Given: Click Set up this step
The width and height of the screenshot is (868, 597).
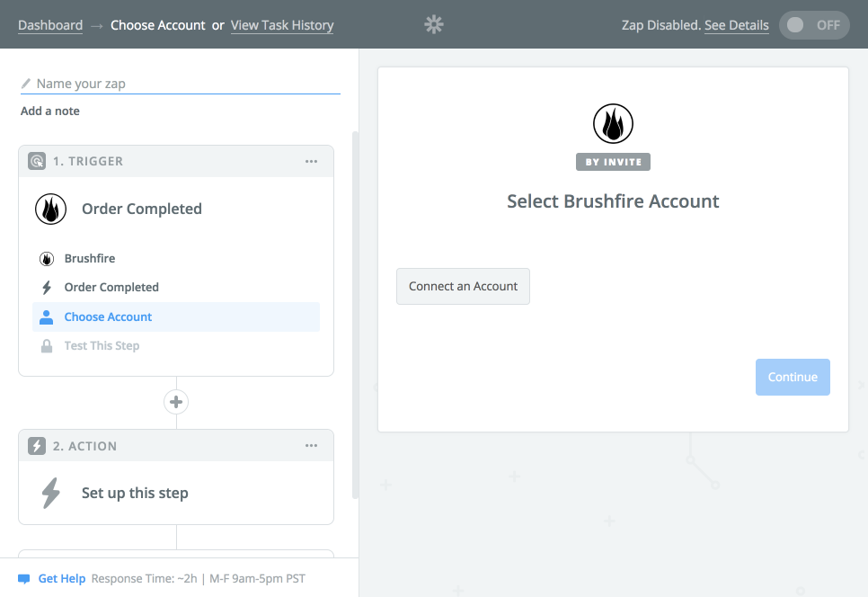Looking at the screenshot, I should 135,493.
